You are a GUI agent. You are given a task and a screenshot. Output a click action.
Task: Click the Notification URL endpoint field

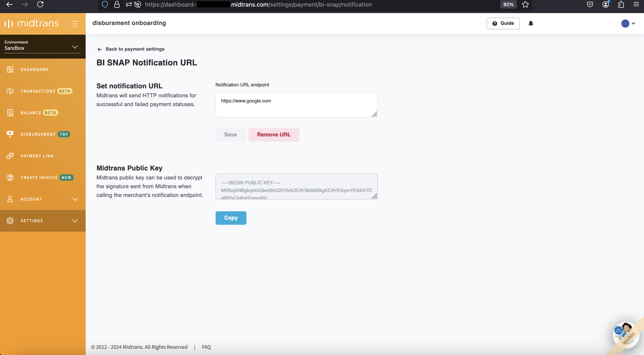[x=297, y=104]
